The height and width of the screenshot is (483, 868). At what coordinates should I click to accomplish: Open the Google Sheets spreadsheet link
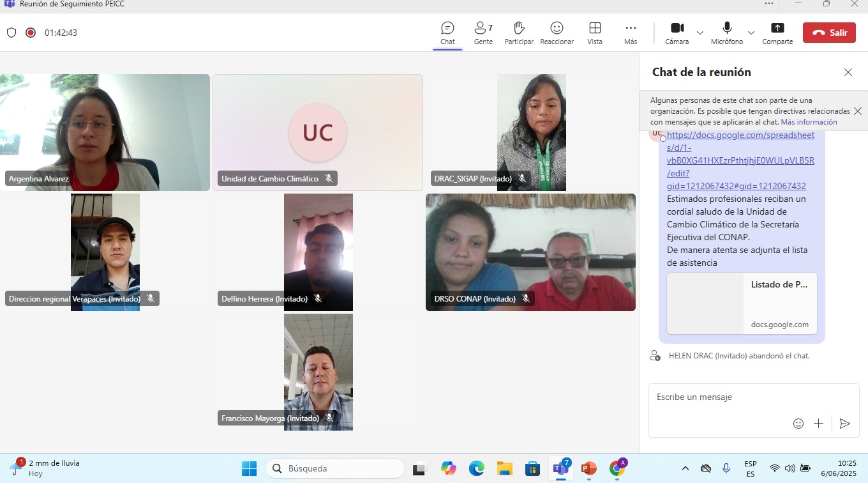point(740,160)
